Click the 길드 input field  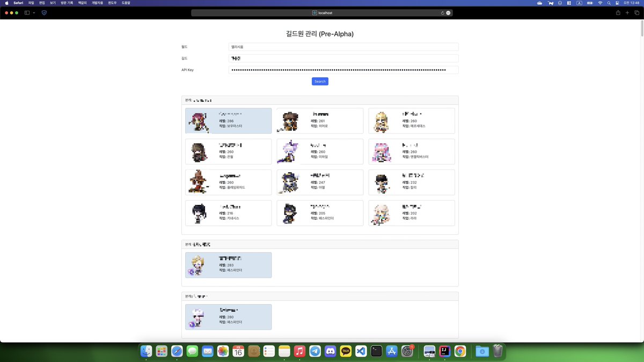(343, 58)
